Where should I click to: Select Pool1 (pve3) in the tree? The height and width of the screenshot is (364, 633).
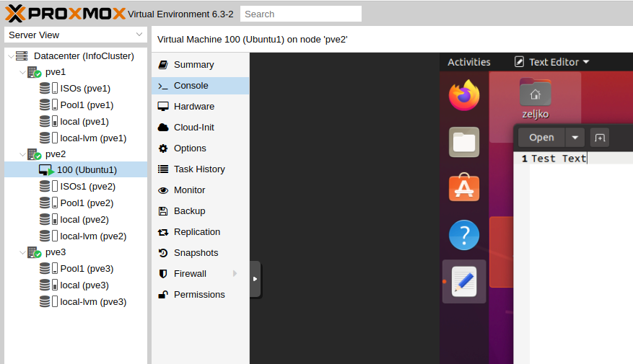pos(87,269)
